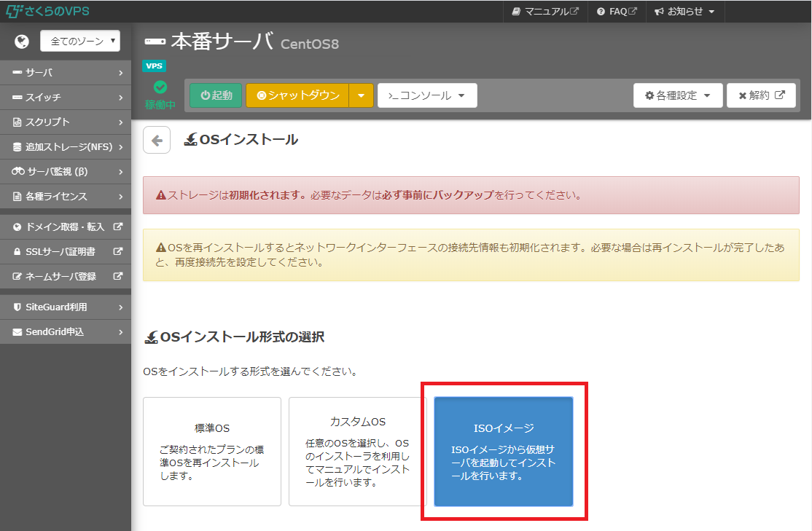Viewport: 812px width, 531px height.
Task: Click the back arrow button
Action: pyautogui.click(x=157, y=140)
